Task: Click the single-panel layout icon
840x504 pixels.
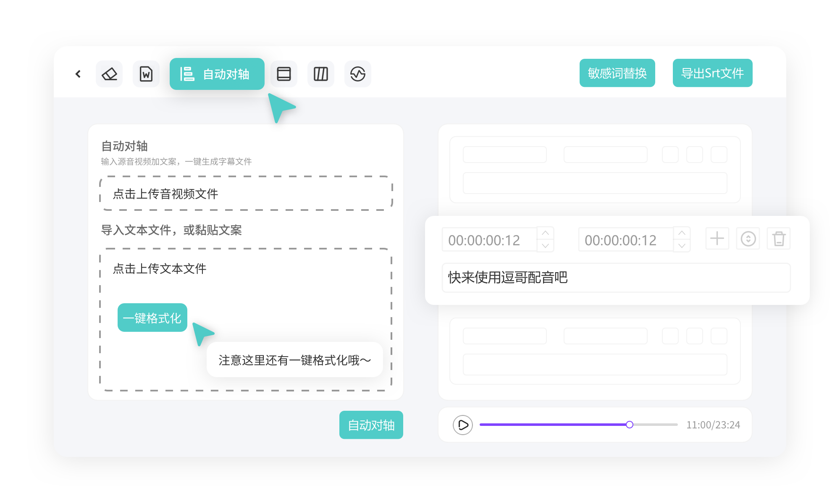Action: point(284,74)
